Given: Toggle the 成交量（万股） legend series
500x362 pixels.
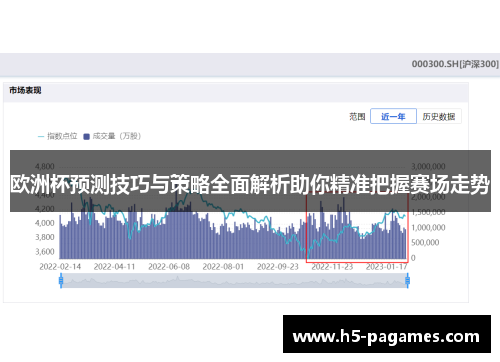Looking at the screenshot, I should point(112,136).
